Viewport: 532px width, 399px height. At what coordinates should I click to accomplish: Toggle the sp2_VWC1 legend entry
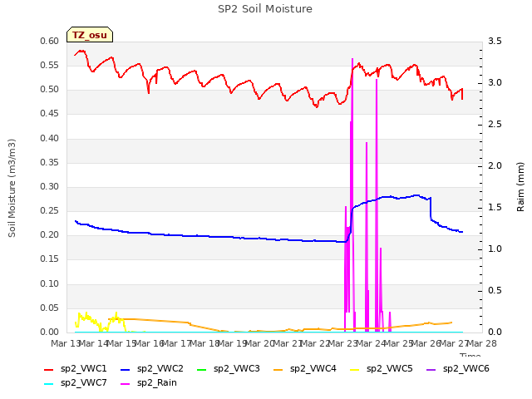click(x=76, y=369)
